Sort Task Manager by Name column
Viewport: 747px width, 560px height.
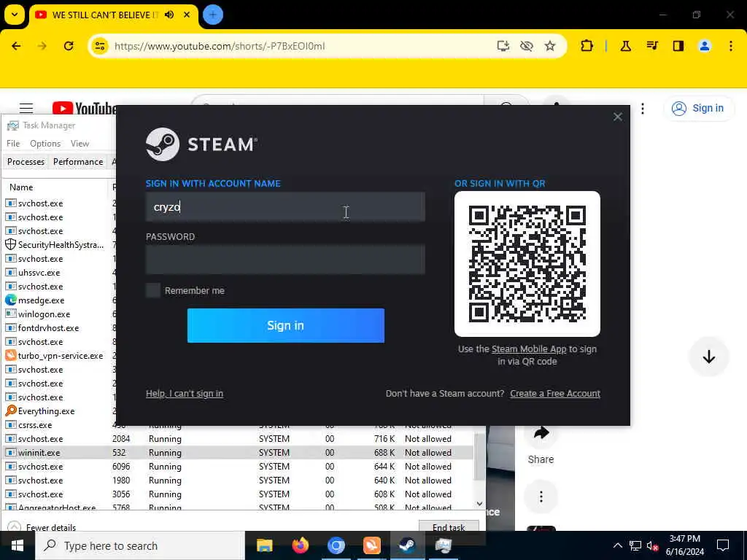point(21,187)
